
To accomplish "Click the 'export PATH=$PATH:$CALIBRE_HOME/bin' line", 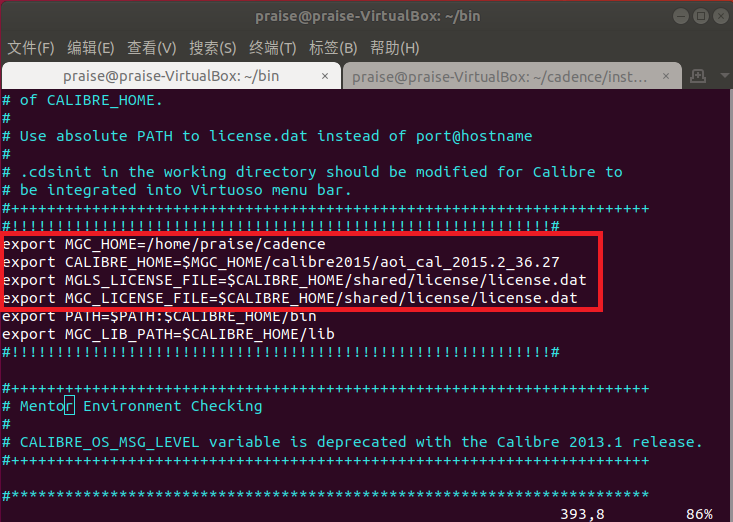I will click(159, 316).
